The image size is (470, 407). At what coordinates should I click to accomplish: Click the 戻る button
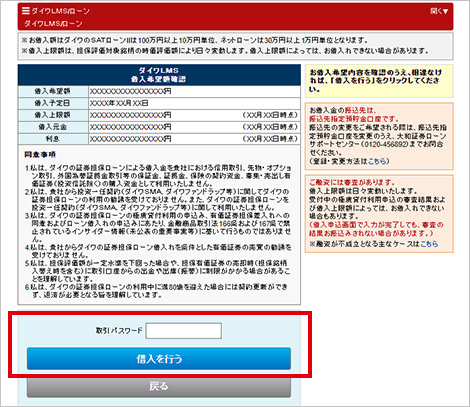[159, 387]
